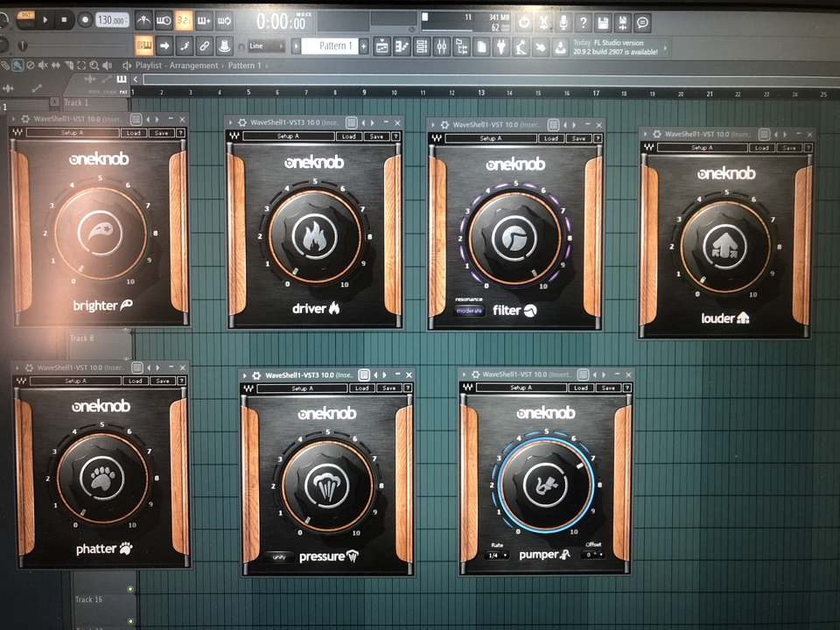Toggle the moderate resonance button in filter
This screenshot has height=630, width=840.
(469, 311)
